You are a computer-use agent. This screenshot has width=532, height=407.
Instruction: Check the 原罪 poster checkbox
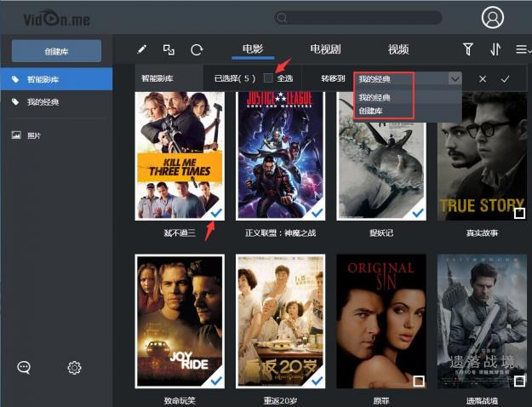tap(419, 381)
